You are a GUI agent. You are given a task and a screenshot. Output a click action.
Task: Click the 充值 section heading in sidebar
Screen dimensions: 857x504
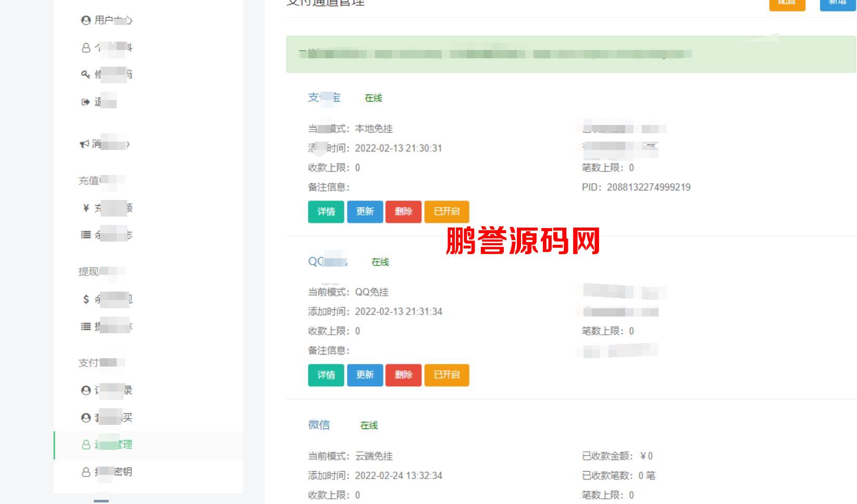102,181
